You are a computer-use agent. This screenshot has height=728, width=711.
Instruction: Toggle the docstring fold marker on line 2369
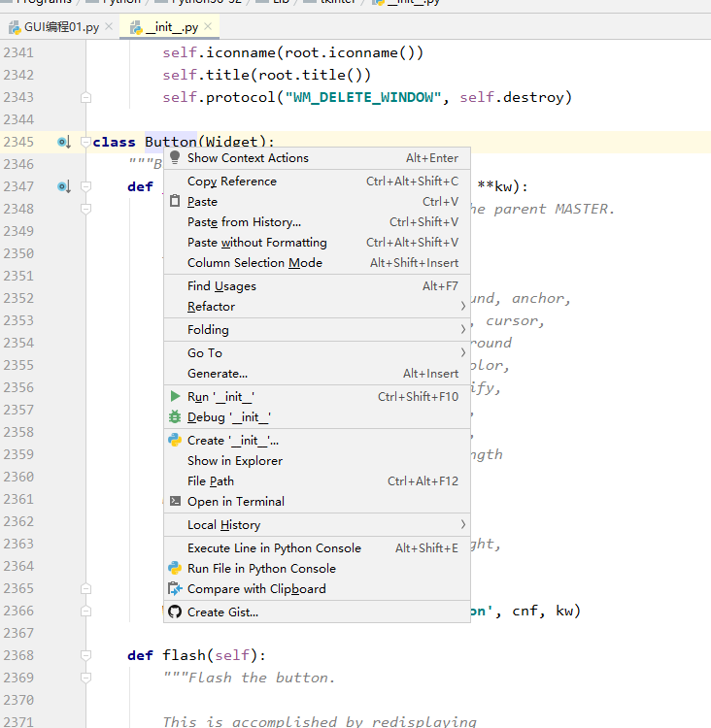point(85,678)
